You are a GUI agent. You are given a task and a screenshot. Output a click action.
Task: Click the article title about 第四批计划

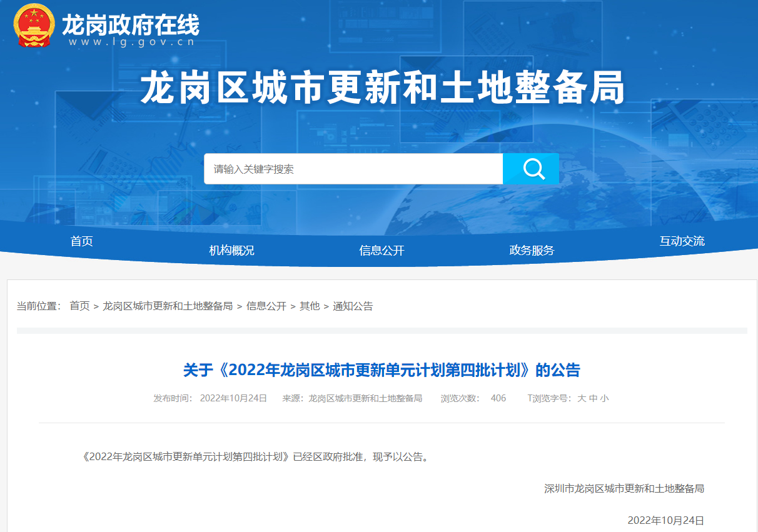click(x=382, y=370)
